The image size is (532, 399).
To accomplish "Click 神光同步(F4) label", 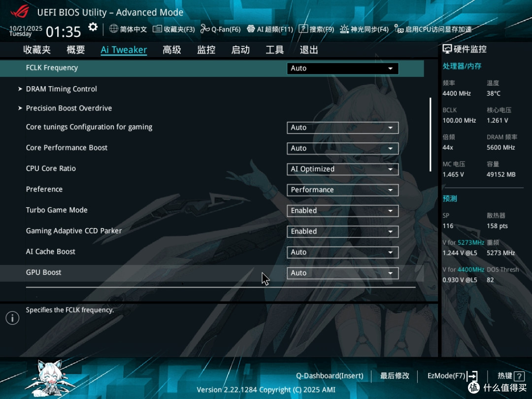I will pyautogui.click(x=369, y=29).
